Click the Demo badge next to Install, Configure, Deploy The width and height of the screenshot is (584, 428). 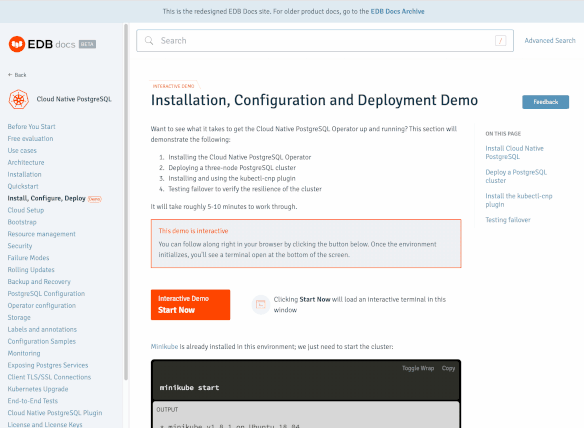point(95,199)
